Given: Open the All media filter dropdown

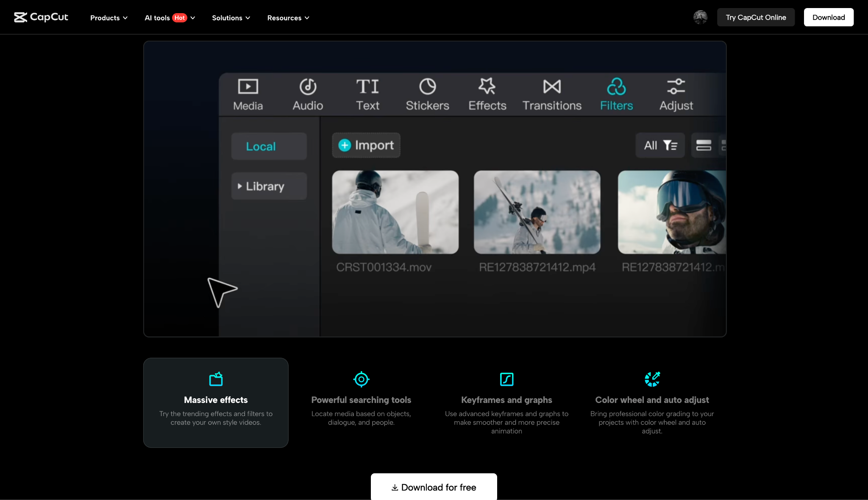Looking at the screenshot, I should click(659, 145).
